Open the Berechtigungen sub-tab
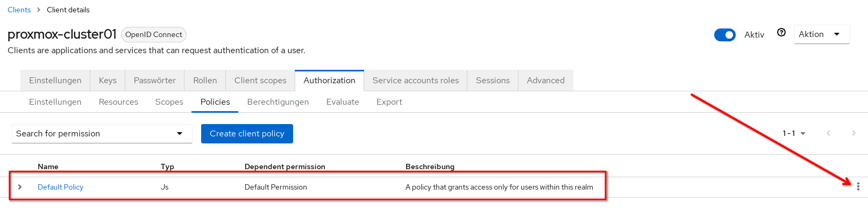Viewport: 868px width, 210px height. 278,102
